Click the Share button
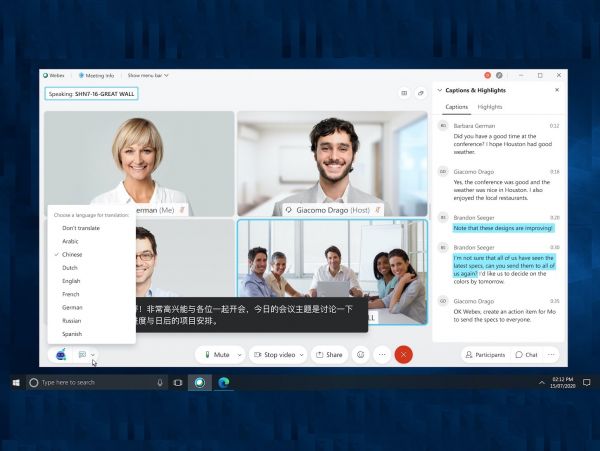 pos(329,355)
